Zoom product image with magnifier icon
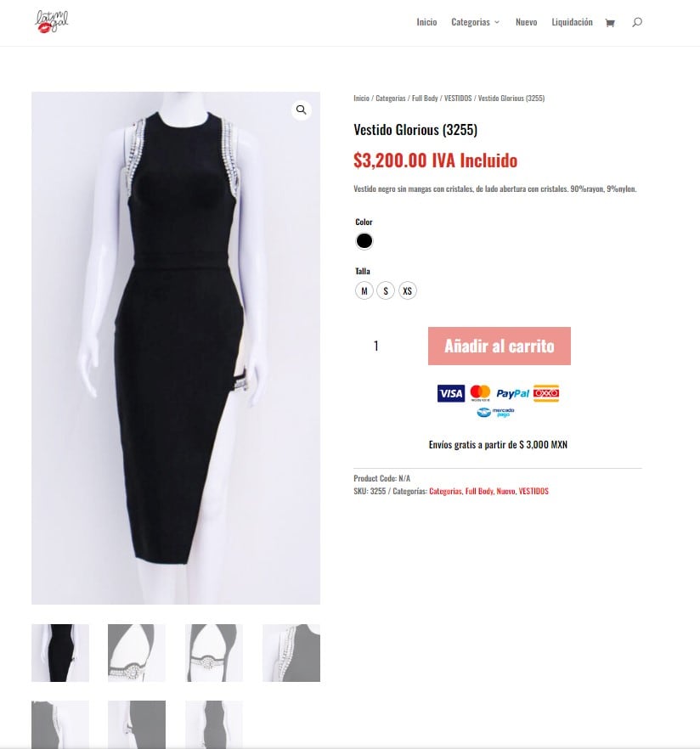The height and width of the screenshot is (749, 700). pos(301,110)
